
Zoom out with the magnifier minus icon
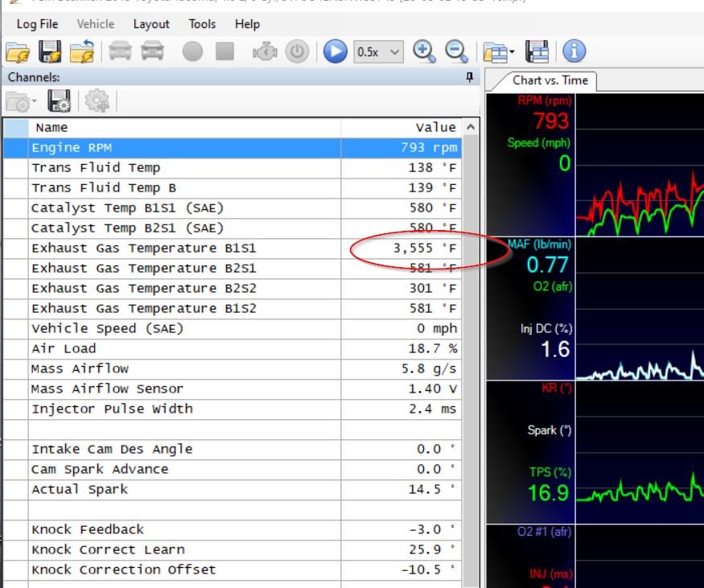457,51
